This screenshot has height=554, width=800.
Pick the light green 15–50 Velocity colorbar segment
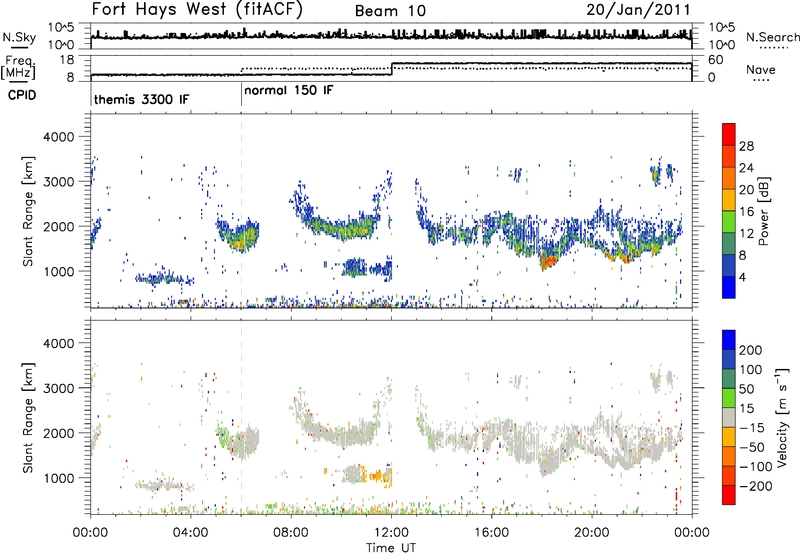(x=729, y=398)
